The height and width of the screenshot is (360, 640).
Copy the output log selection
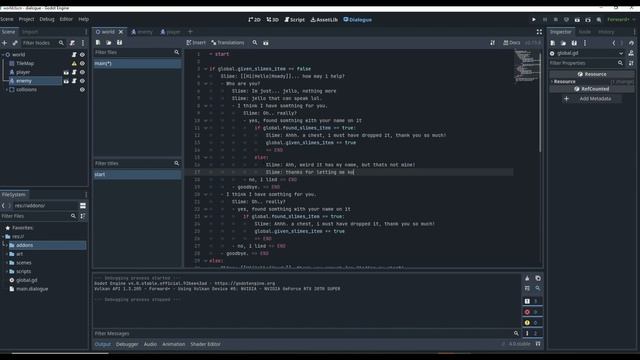[x=538, y=278]
